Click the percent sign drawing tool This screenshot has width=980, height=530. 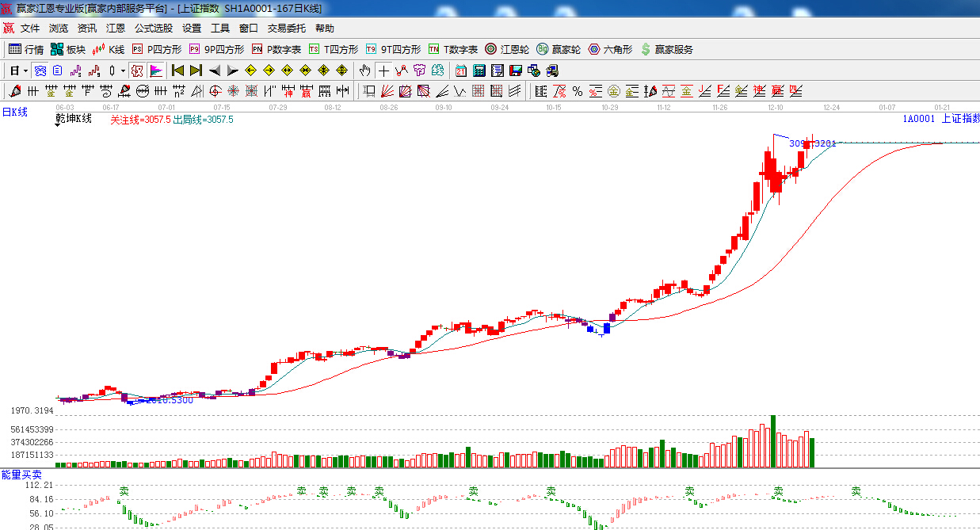[x=578, y=91]
